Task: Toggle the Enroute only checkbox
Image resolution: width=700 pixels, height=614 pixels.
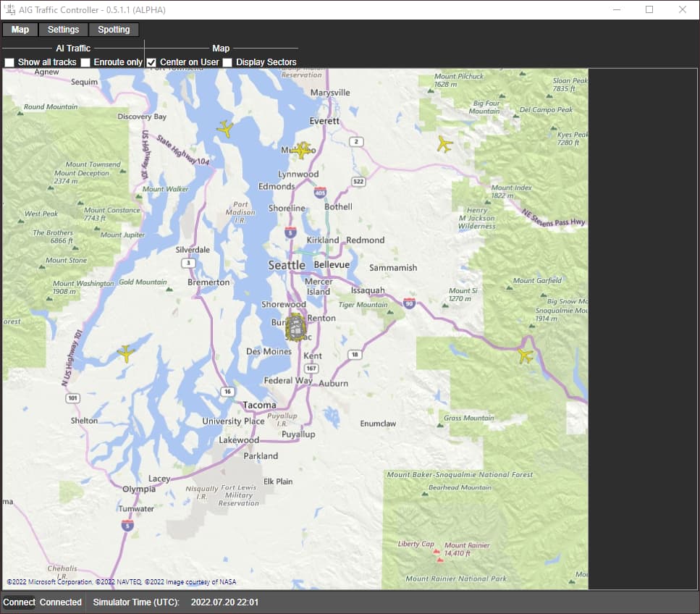Action: pyautogui.click(x=85, y=62)
